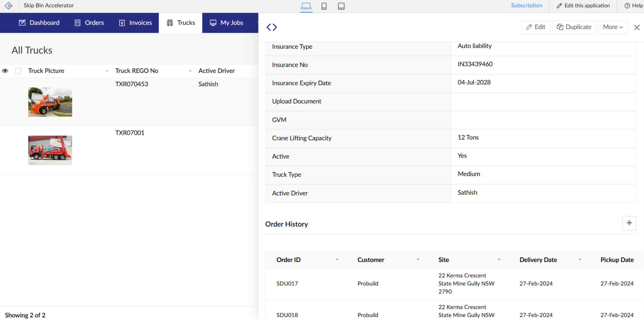Screen dimensions: 644x319
Task: Tick the select-all trucks checkbox
Action: pos(18,71)
